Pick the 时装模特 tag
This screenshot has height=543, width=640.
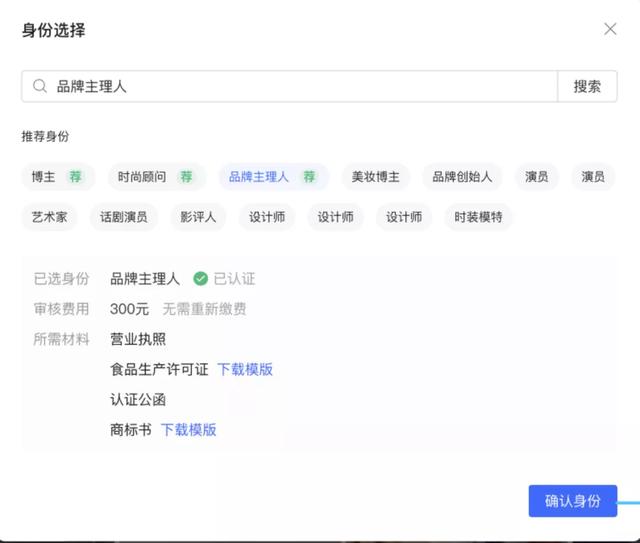[478, 217]
